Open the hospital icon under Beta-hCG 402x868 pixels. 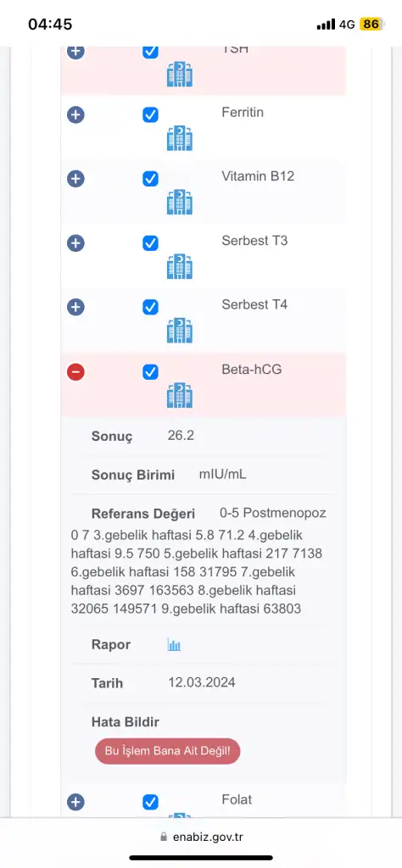coord(180,395)
